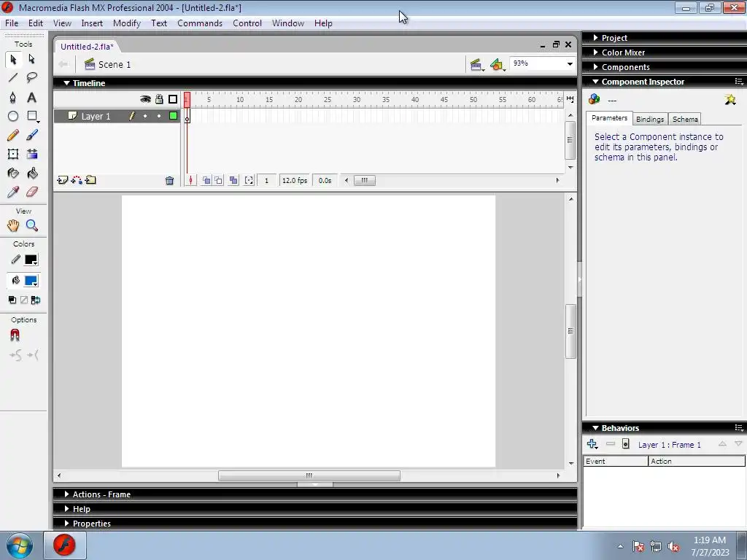Toggle the Onion Skin button
The height and width of the screenshot is (560, 747).
coord(206,181)
